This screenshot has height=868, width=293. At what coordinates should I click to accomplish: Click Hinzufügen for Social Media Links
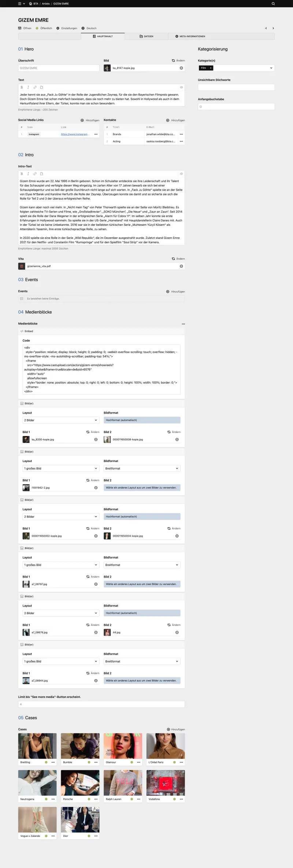pyautogui.click(x=90, y=120)
